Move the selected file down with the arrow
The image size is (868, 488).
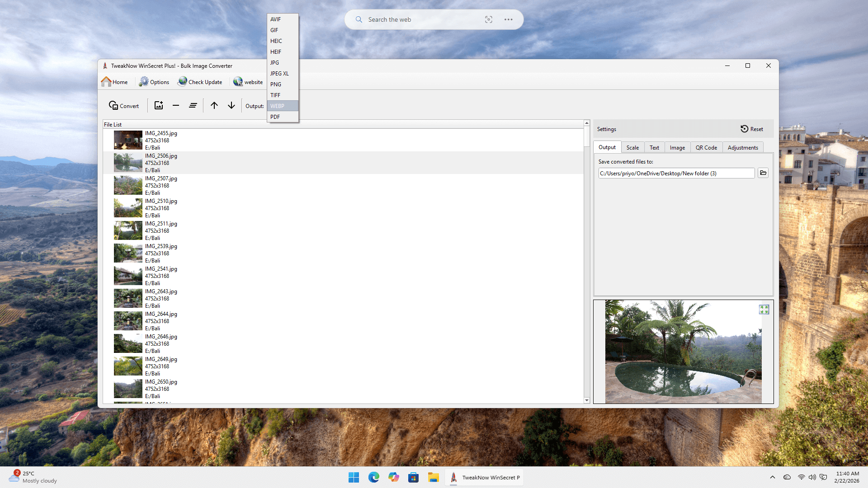tap(231, 105)
